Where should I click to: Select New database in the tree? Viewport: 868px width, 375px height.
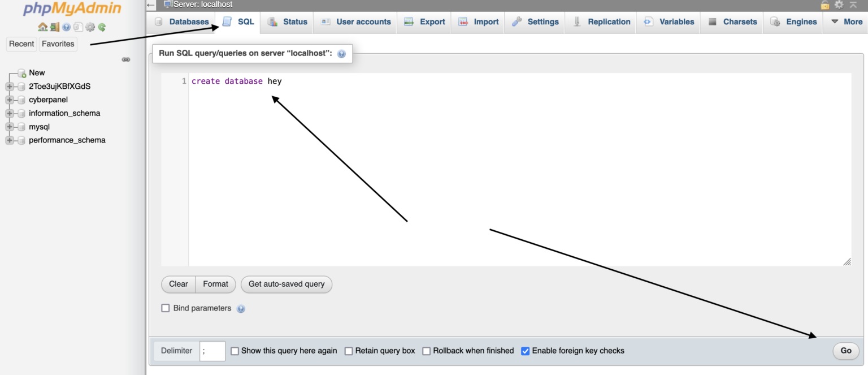pyautogui.click(x=37, y=73)
